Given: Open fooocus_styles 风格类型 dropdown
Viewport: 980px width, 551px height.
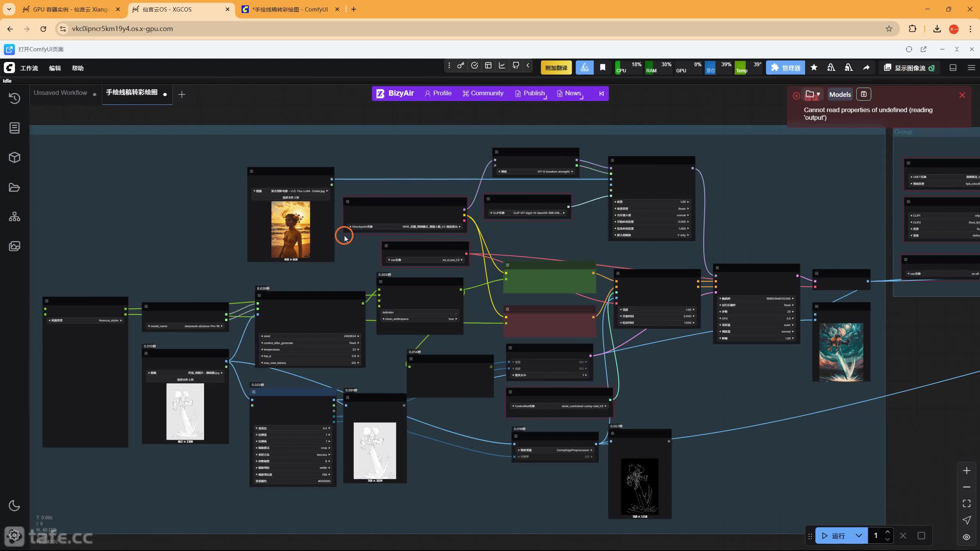Looking at the screenshot, I should pos(85,321).
